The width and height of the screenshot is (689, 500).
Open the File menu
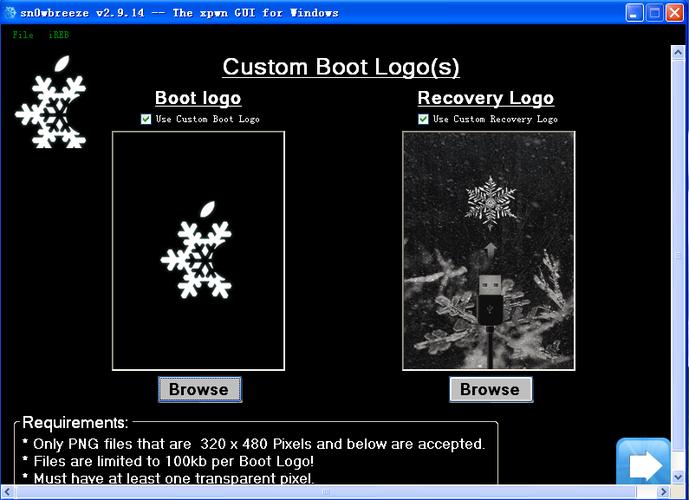23,35
